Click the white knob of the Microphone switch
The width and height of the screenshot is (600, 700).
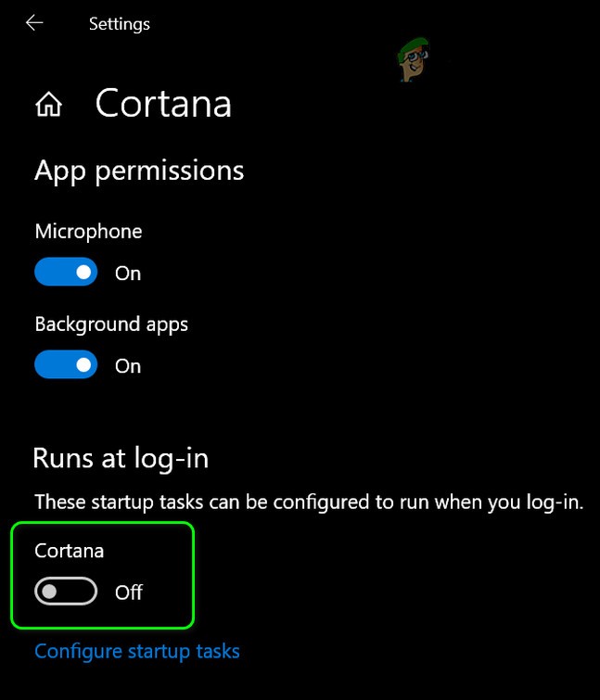pos(83,273)
